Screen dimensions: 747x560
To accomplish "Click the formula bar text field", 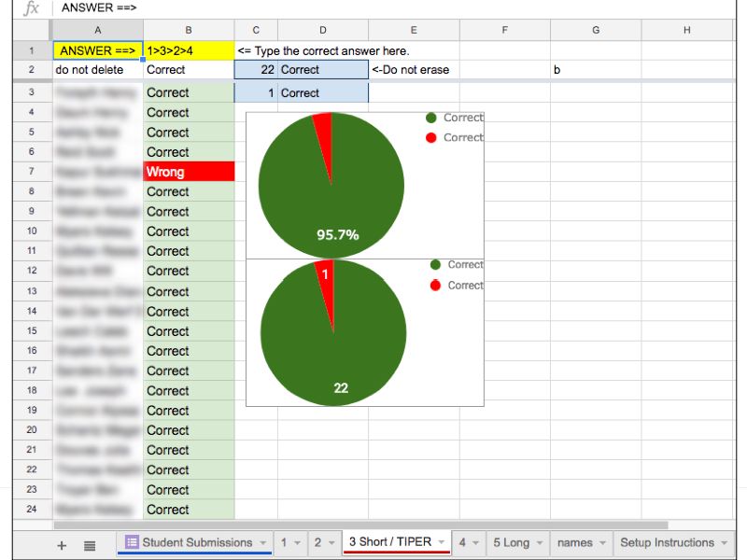I will [x=373, y=8].
